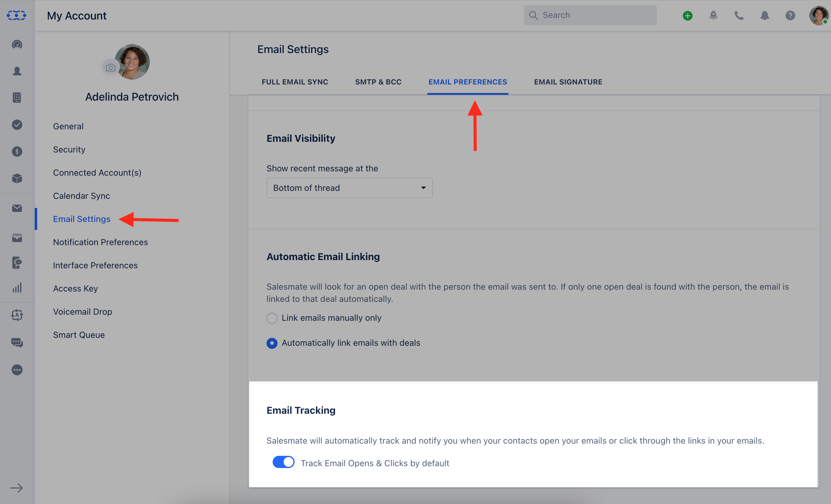The image size is (831, 504).
Task: Select Email Settings in side menu
Action: [x=82, y=219]
